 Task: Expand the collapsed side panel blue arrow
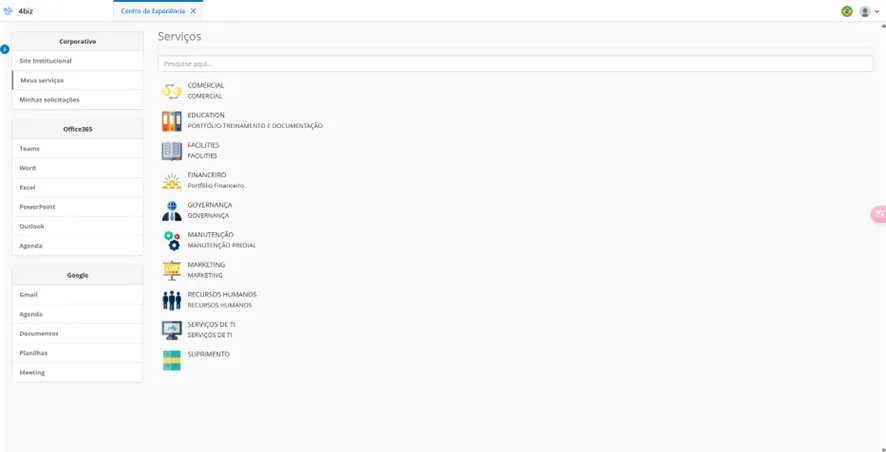[5, 49]
